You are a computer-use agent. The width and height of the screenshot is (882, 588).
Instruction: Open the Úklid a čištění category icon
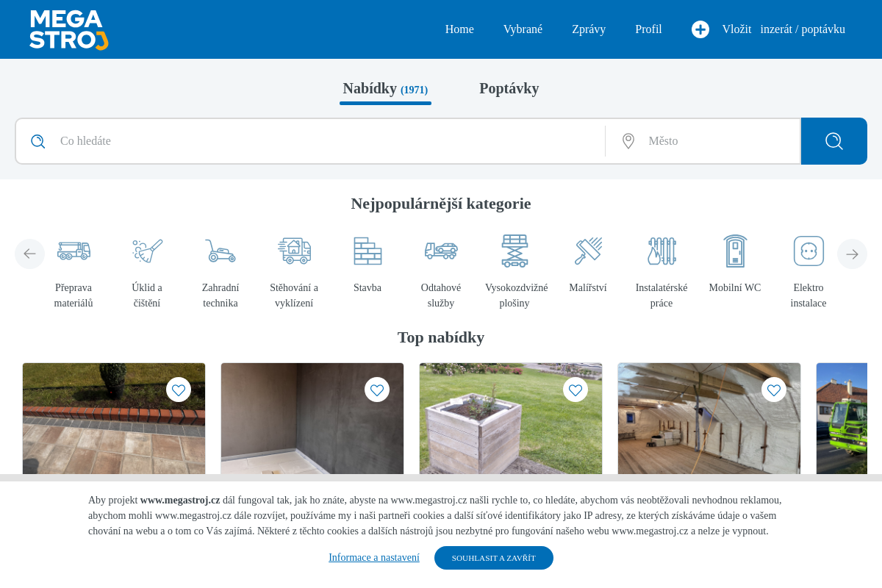coord(147,251)
